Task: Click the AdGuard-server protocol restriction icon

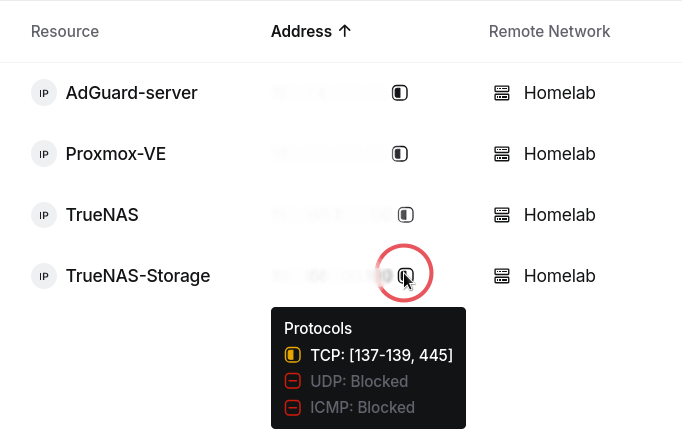Action: click(400, 93)
